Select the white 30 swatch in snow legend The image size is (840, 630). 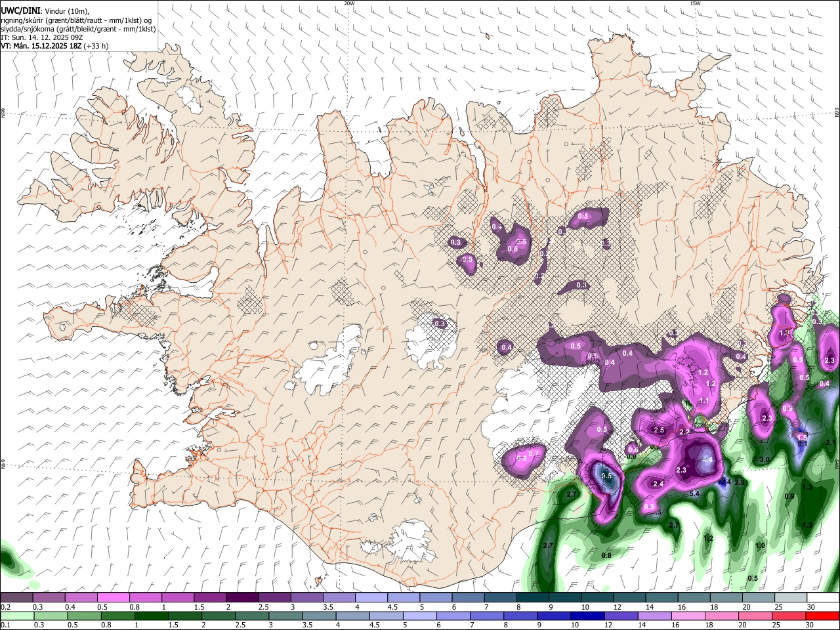tap(823, 598)
